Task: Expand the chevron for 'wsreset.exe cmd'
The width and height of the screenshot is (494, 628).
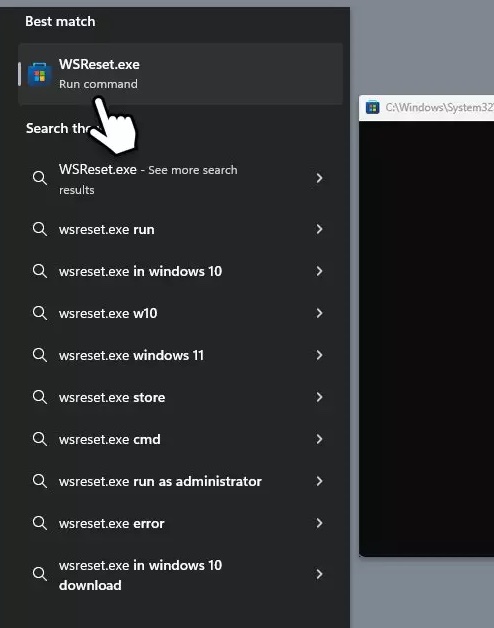Action: [319, 439]
